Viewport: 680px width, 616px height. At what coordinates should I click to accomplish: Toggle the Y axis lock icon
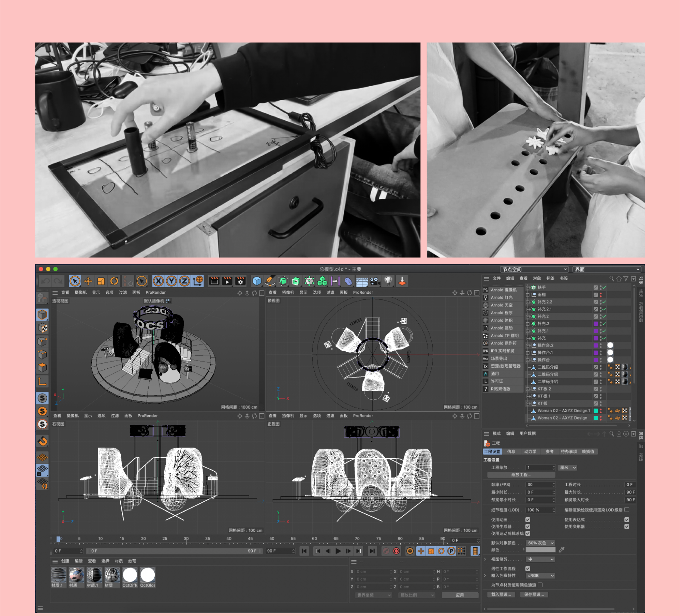(171, 281)
